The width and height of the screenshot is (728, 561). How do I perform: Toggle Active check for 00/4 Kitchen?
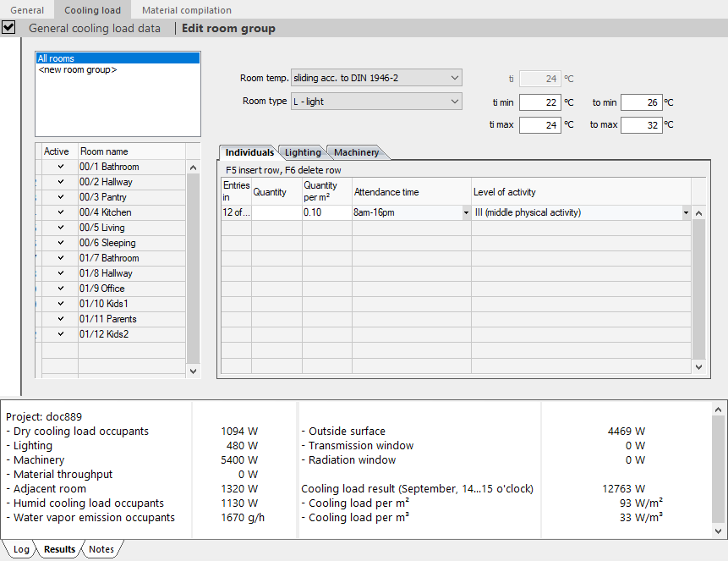[60, 212]
